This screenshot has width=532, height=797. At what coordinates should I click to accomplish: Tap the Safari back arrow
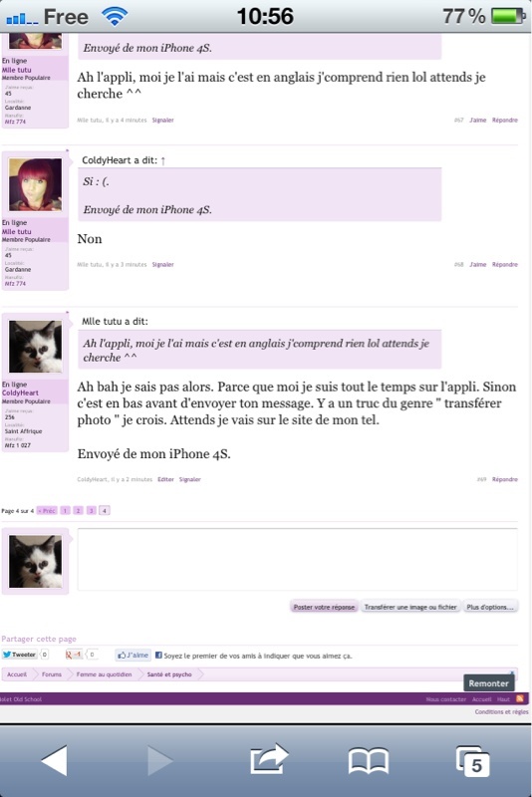pyautogui.click(x=55, y=761)
